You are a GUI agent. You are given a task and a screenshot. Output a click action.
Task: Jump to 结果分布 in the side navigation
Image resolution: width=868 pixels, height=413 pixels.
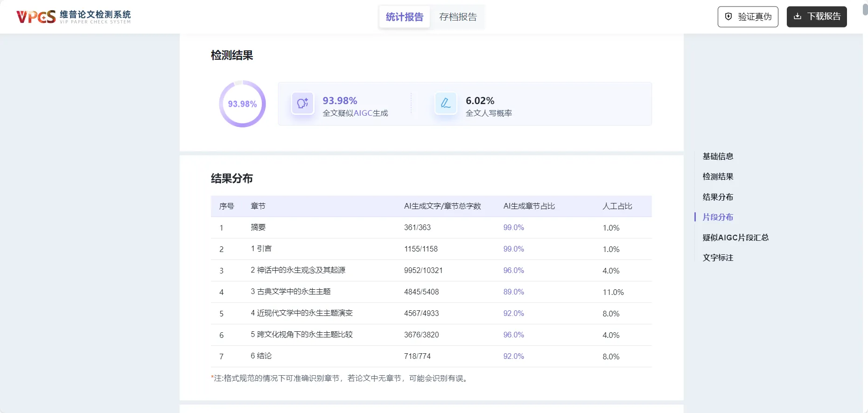click(718, 197)
